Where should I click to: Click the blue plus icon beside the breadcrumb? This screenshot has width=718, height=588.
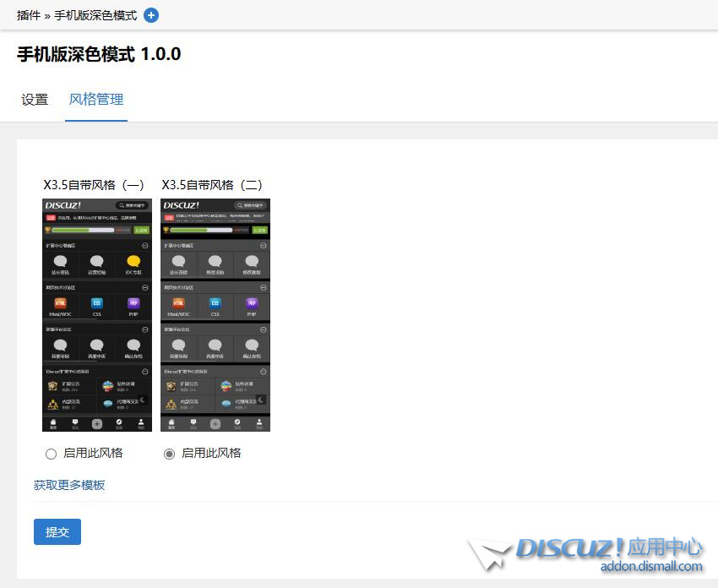(x=151, y=15)
